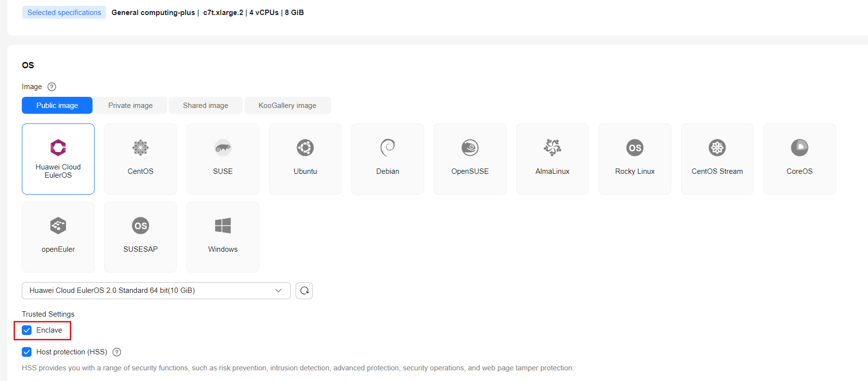Open the EulerOS 2.0 Standard version dropdown
Image resolution: width=868 pixels, height=381 pixels.
pyautogui.click(x=156, y=290)
